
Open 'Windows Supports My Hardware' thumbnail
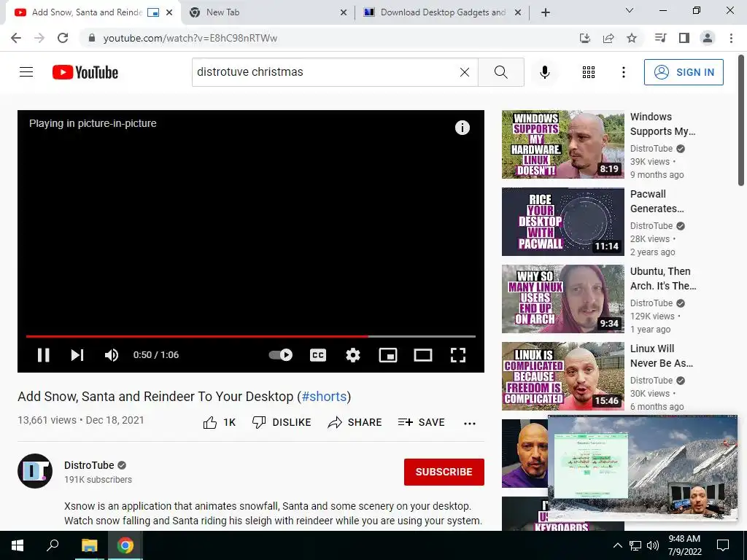click(x=562, y=144)
